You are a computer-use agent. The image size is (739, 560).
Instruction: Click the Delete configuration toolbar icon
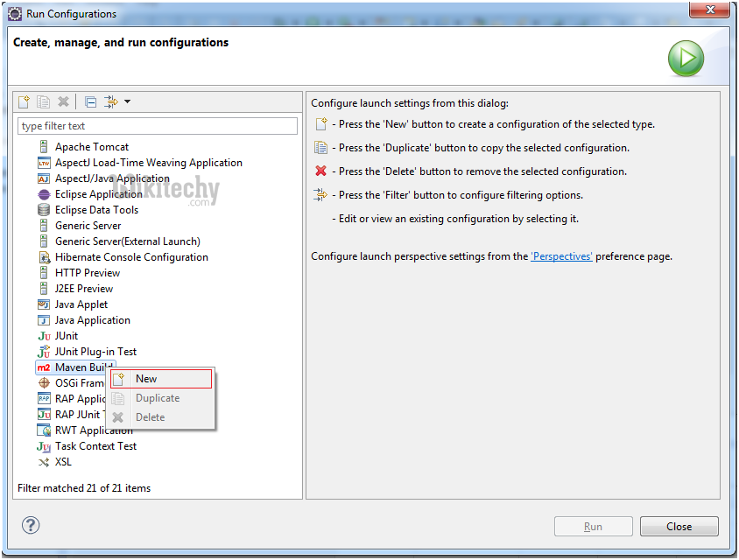tap(63, 102)
